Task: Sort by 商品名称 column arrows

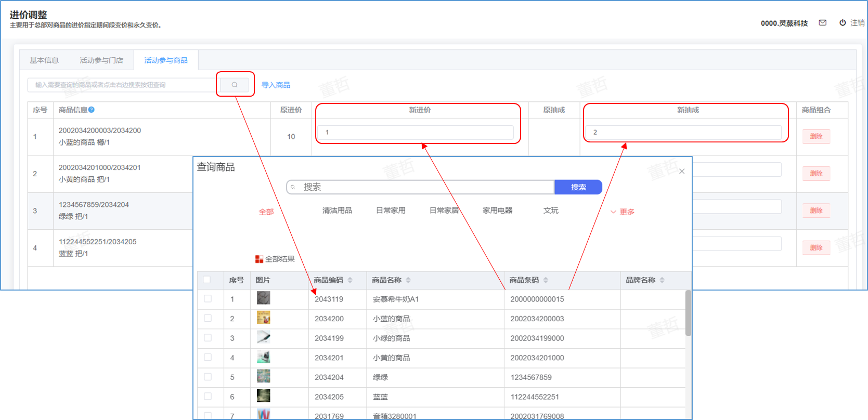Action: tap(408, 280)
